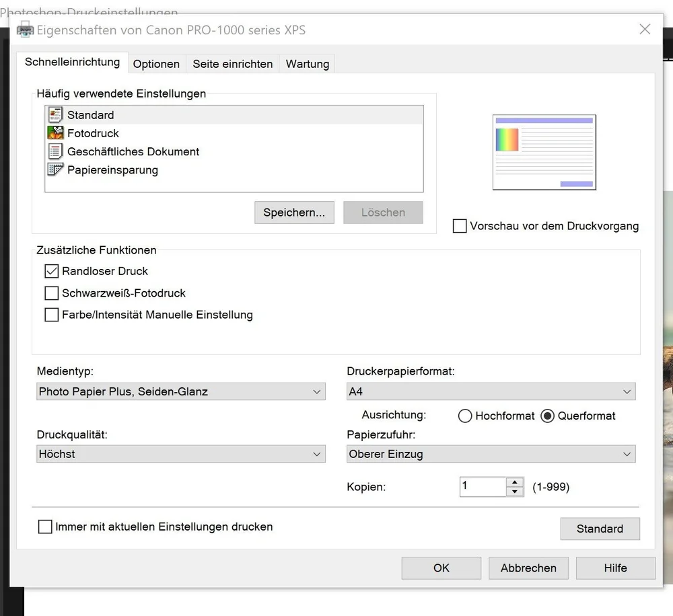Open Papierzufuhr Oberer Einzug dropdown
This screenshot has height=616, width=673.
(491, 454)
